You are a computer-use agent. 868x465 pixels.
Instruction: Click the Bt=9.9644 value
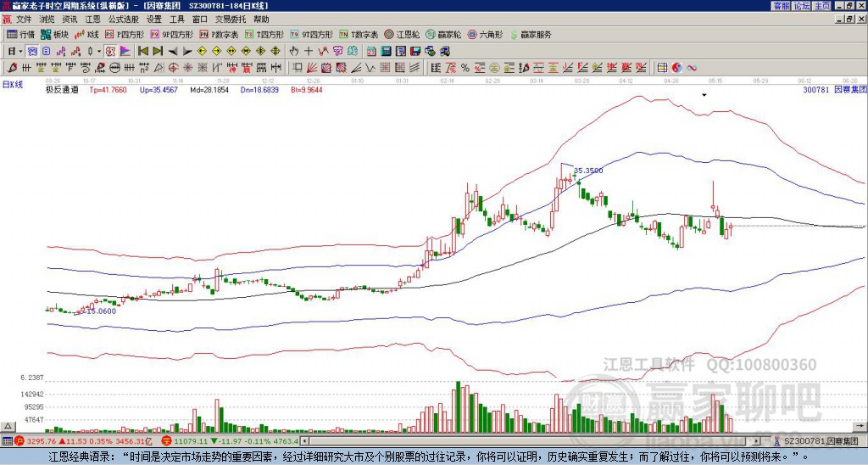pyautogui.click(x=307, y=90)
